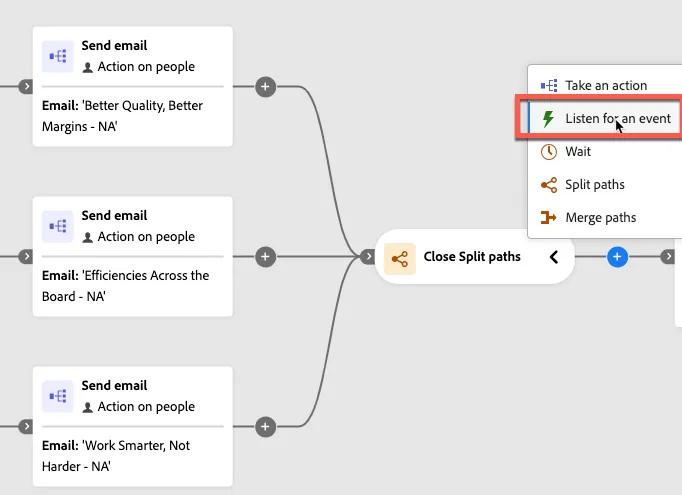The image size is (682, 495).
Task: Click 'Action on people' on Work Smarter card
Action: (146, 407)
